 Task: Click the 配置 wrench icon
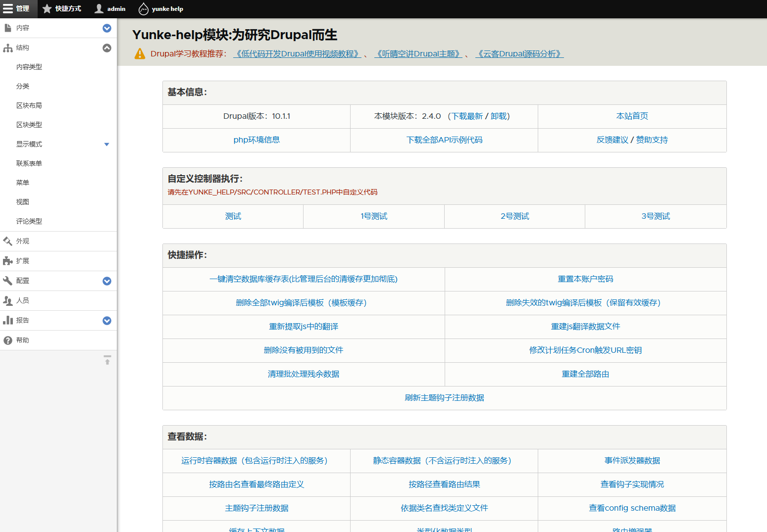[8, 281]
